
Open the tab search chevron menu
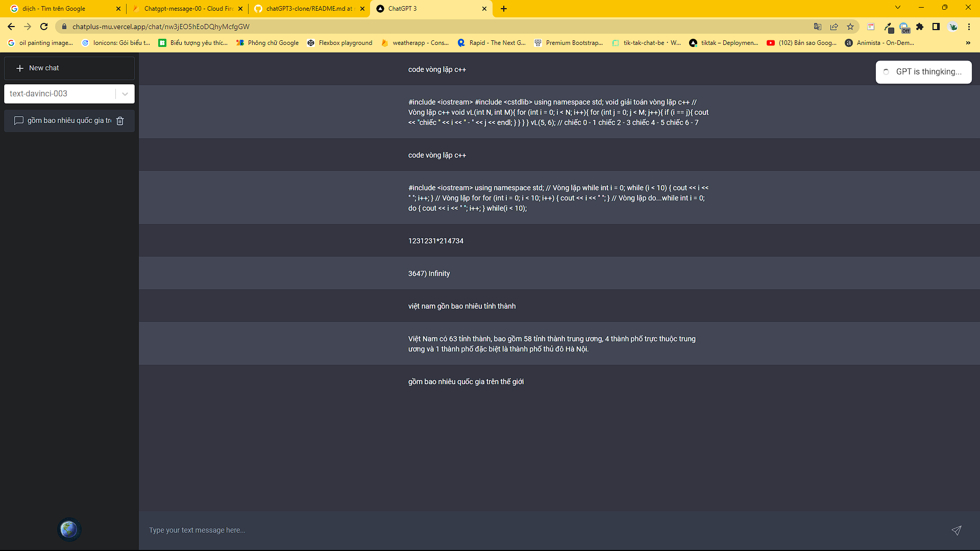(897, 8)
